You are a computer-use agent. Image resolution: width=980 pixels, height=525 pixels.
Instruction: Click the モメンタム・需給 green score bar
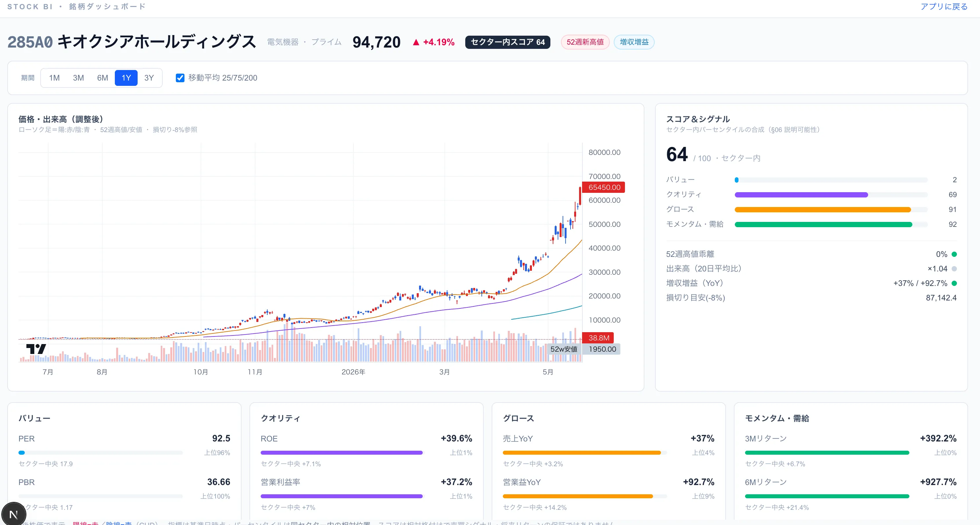pos(831,225)
